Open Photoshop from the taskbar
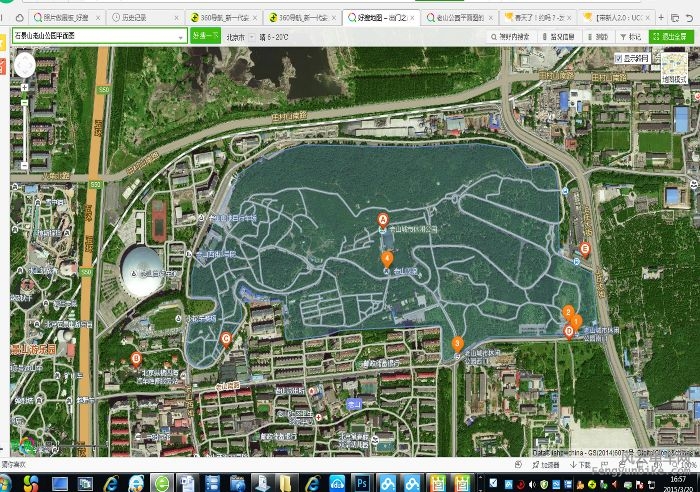The image size is (700, 492). click(363, 483)
